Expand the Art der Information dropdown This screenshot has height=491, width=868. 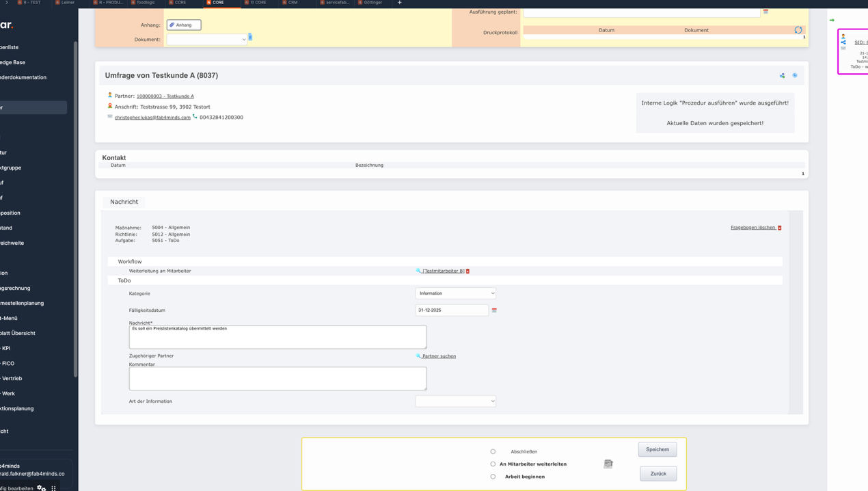tap(455, 401)
